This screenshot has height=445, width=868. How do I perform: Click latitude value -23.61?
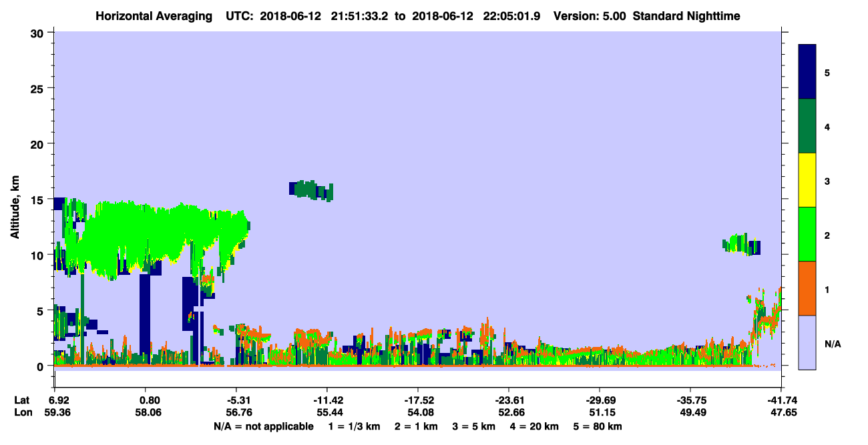point(509,400)
